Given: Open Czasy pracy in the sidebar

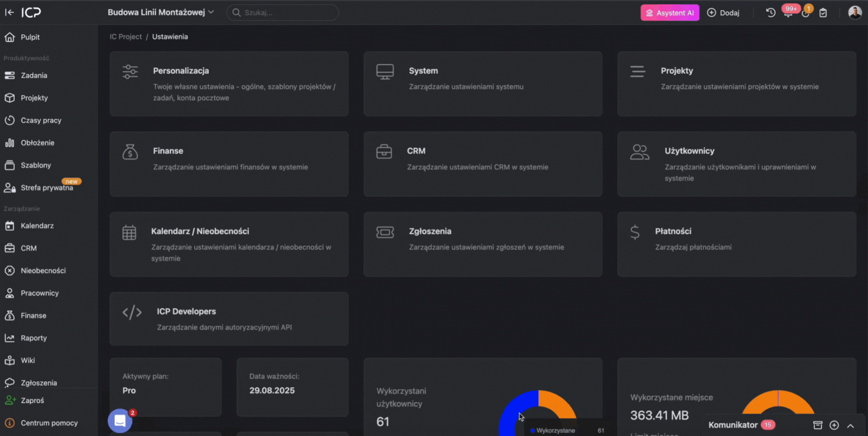Looking at the screenshot, I should pos(41,120).
